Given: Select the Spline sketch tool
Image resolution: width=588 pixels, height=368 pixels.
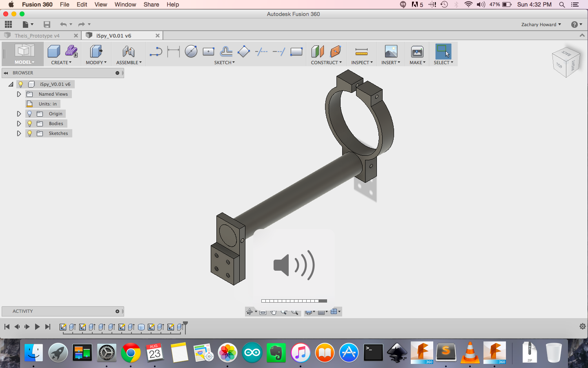Looking at the screenshot, I should pos(156,52).
